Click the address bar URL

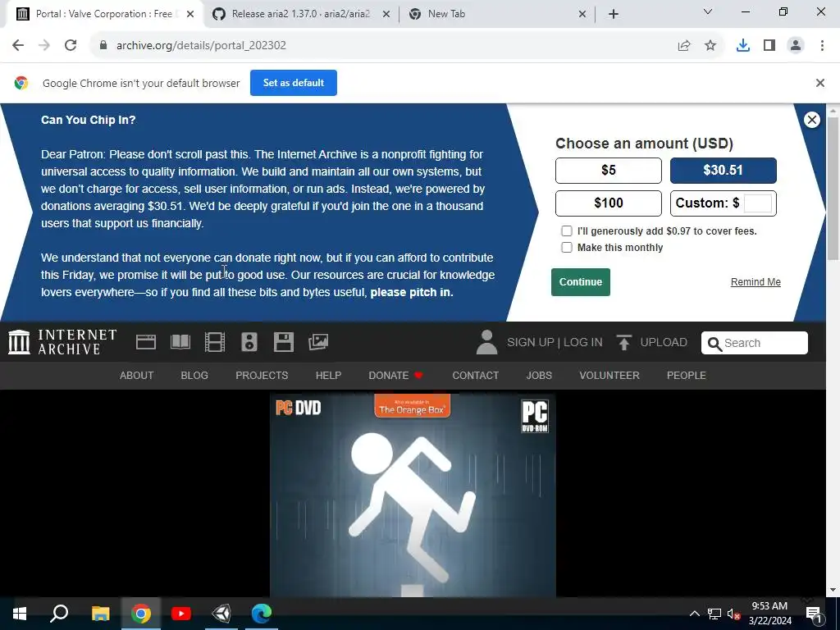click(x=202, y=46)
